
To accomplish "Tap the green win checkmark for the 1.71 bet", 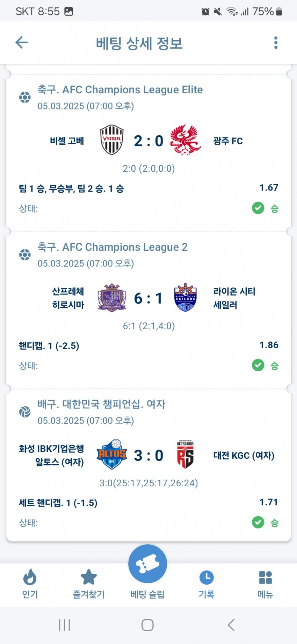I will [258, 523].
